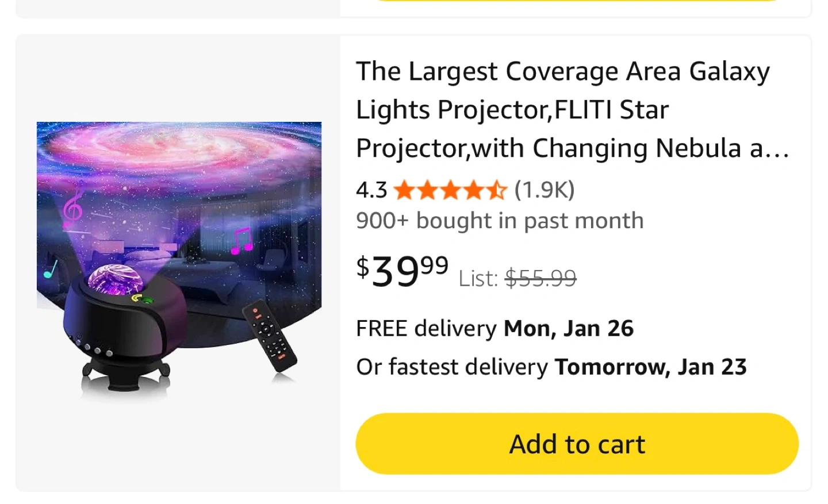Click the crossed-out $55.99 list price
The width and height of the screenshot is (828, 504).
click(x=540, y=279)
